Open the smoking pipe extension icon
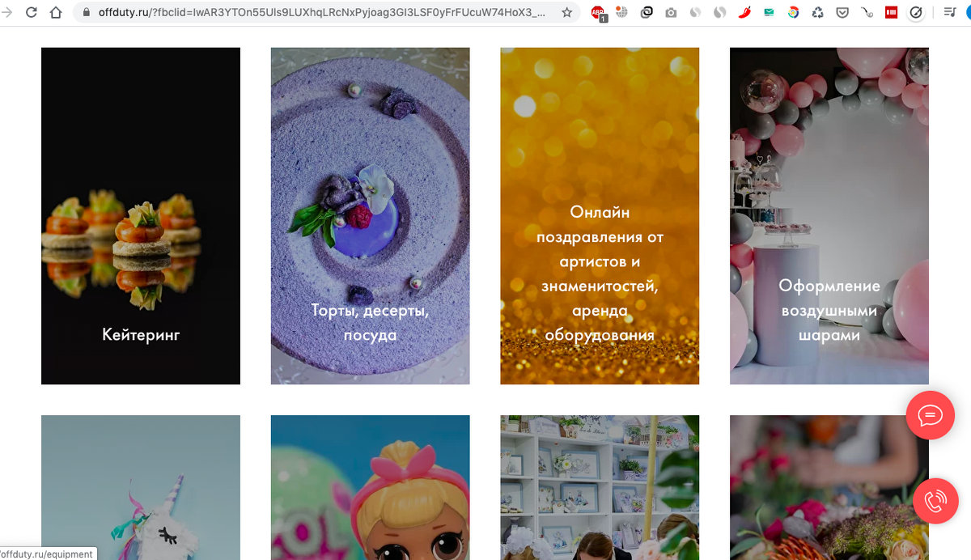The width and height of the screenshot is (971, 560). click(x=867, y=13)
